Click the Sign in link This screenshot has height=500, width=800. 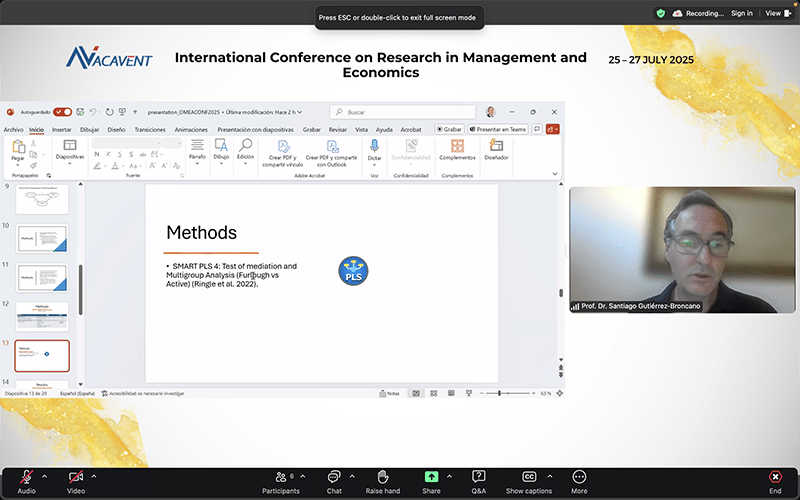[741, 13]
